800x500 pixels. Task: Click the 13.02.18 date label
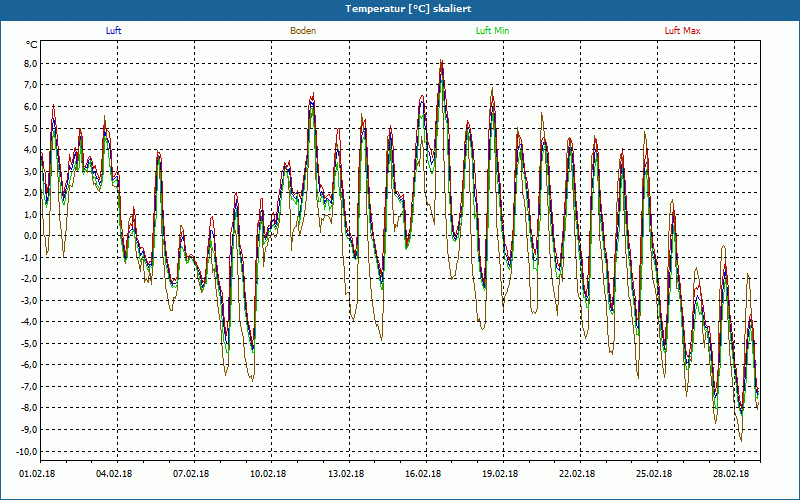(346, 474)
